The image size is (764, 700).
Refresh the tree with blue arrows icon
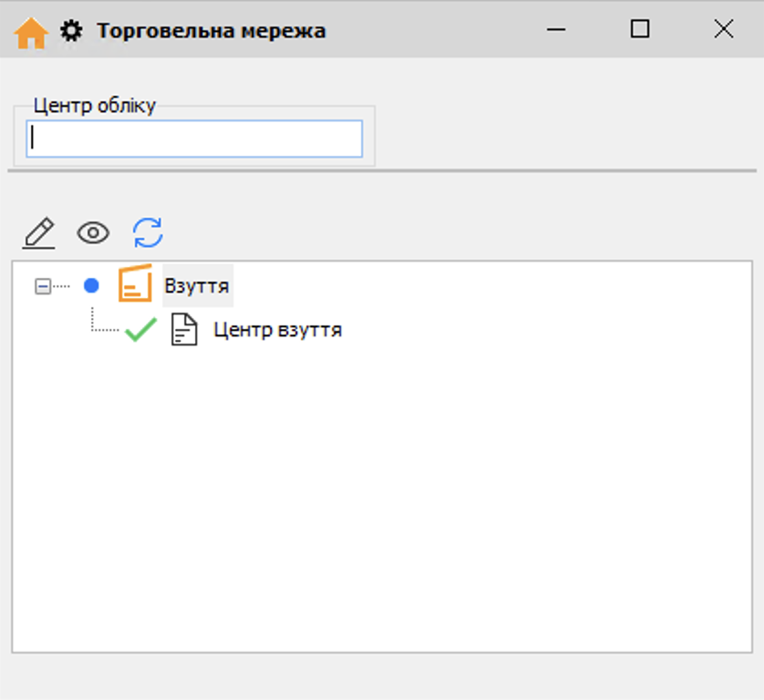click(x=148, y=232)
